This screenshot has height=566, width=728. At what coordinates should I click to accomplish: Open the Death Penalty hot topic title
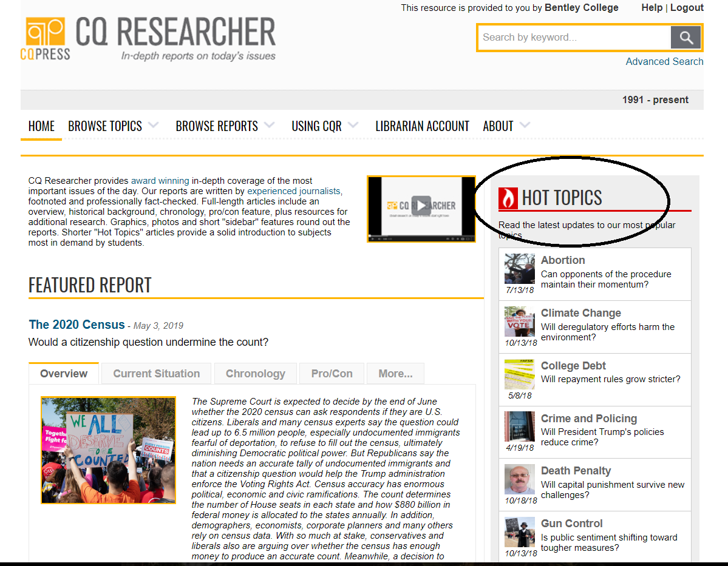tap(576, 471)
